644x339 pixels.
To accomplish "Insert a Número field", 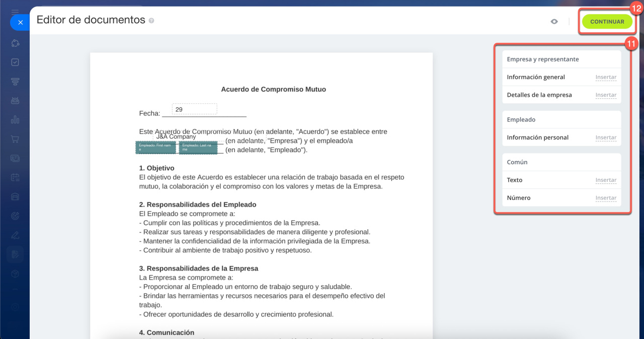I will pos(606,198).
